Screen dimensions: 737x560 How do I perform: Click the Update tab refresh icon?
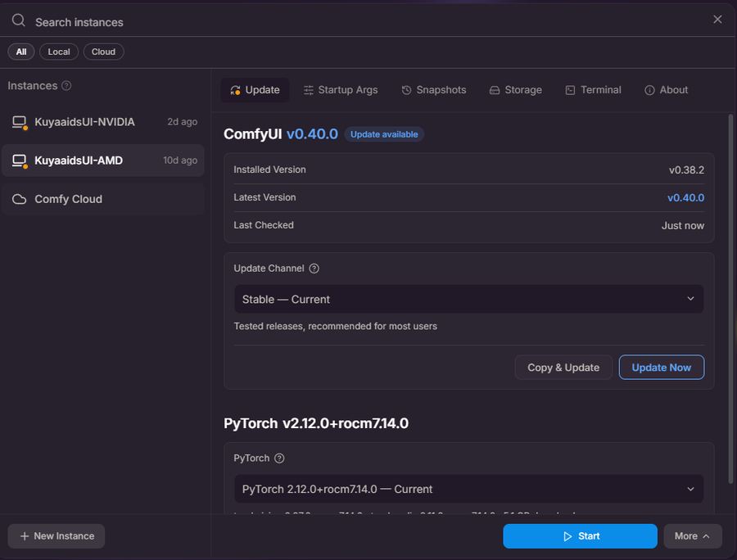[235, 90]
